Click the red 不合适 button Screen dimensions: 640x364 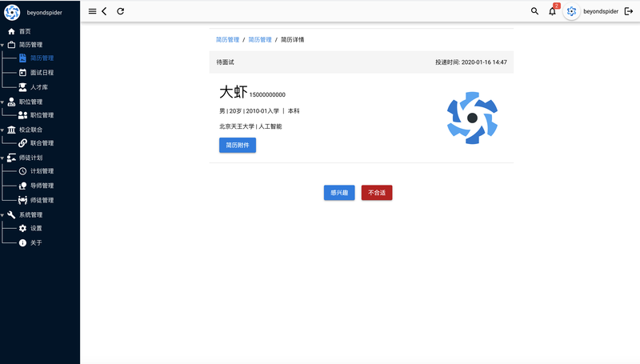377,193
